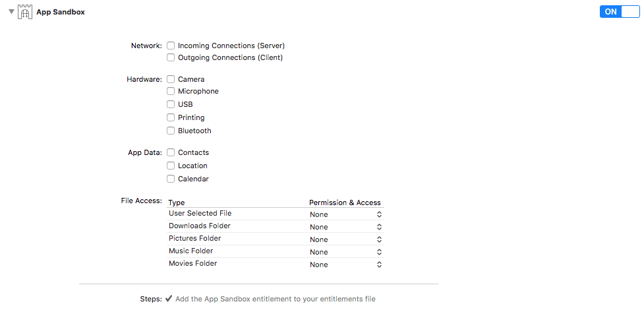Open Music Folder permission popup
Screen dimensions: 644x310
pos(346,252)
